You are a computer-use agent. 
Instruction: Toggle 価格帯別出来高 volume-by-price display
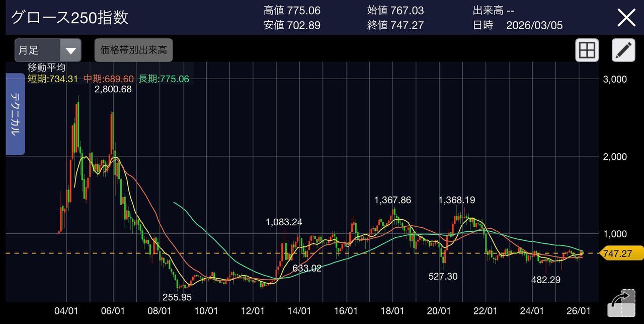coord(133,50)
